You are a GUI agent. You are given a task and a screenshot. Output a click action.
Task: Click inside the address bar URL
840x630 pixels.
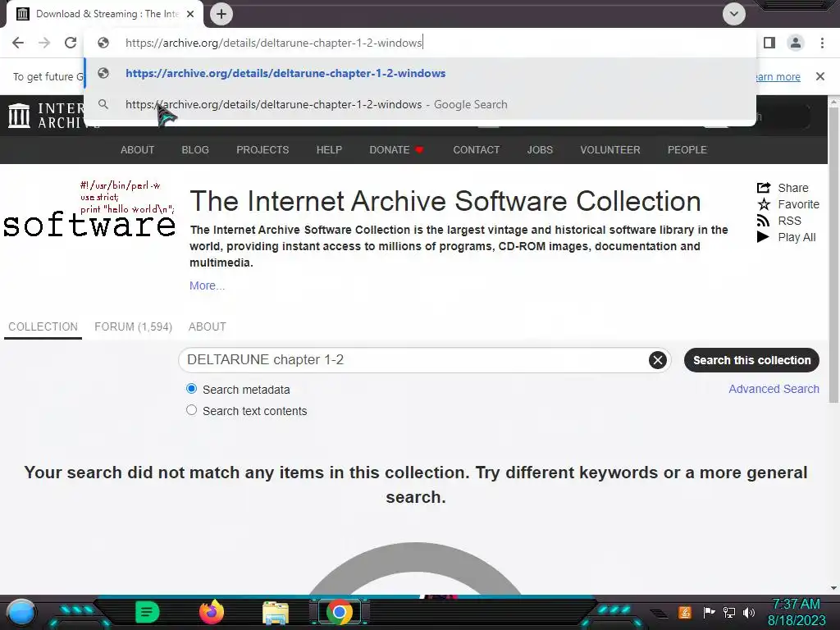(274, 43)
